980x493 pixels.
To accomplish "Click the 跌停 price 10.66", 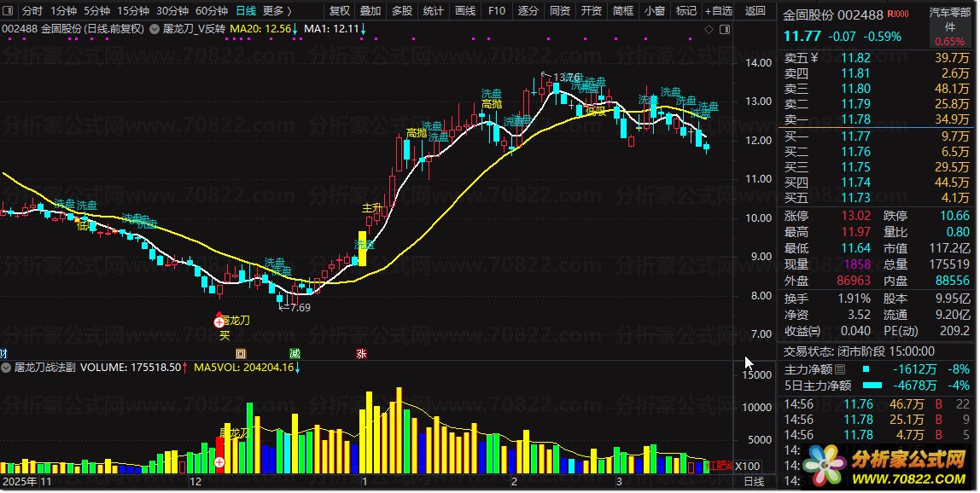I will pyautogui.click(x=955, y=216).
